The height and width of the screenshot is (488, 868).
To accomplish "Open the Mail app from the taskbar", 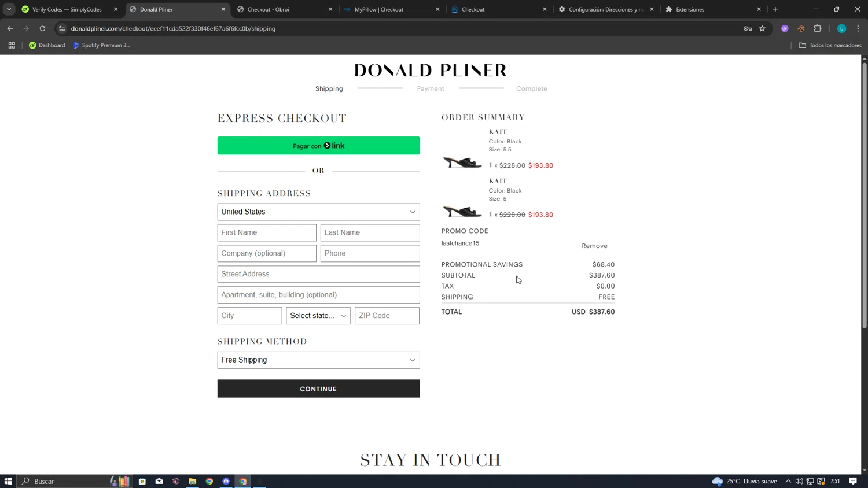I will 159,481.
